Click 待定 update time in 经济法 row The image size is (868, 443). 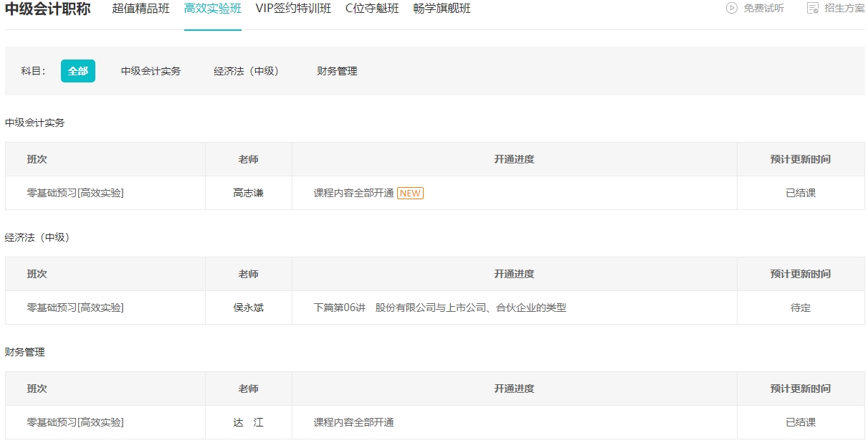tap(800, 308)
